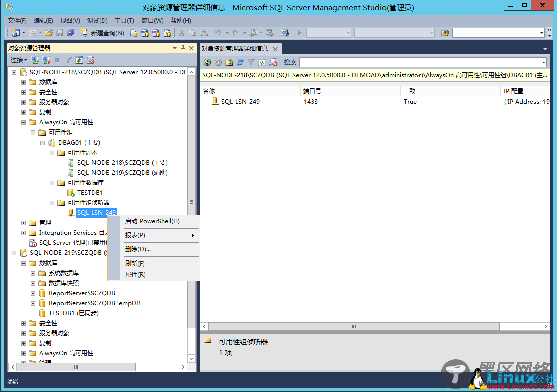
Task: Click 新建查询(N) to create a new query
Action: click(x=103, y=33)
